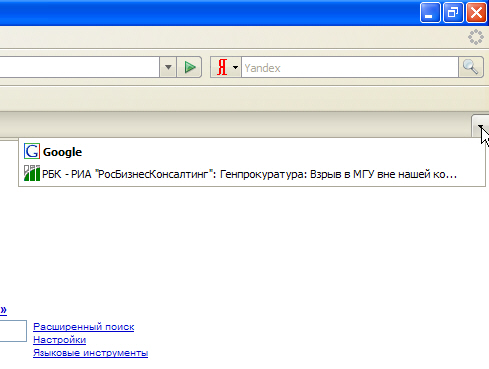Image resolution: width=489 pixels, height=369 pixels.
Task: Select the Google tab from list
Action: [252, 152]
